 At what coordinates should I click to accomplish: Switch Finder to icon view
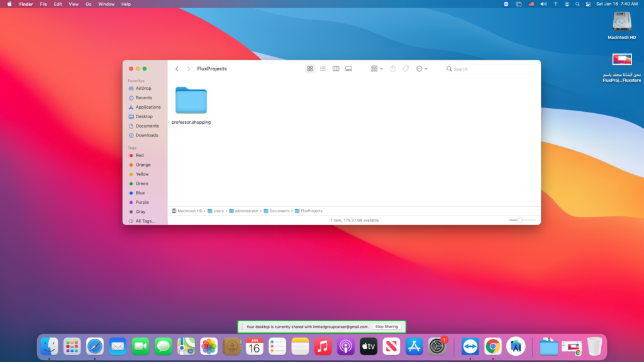pos(310,69)
